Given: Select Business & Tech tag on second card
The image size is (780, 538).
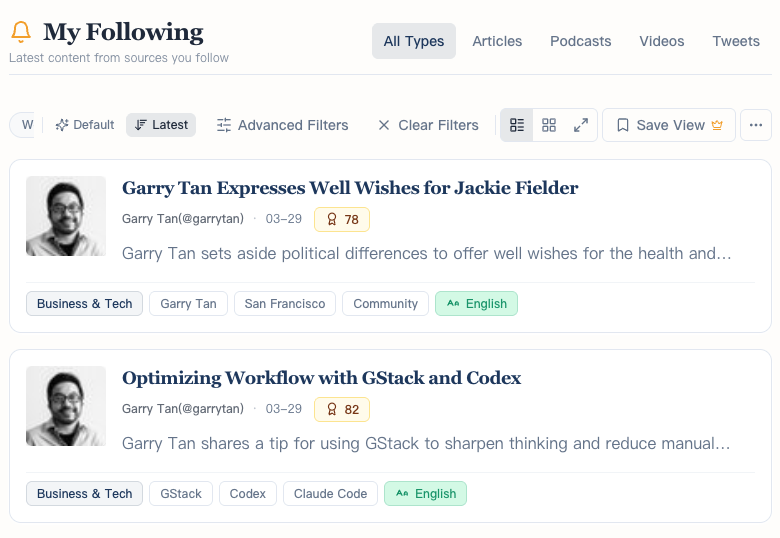Looking at the screenshot, I should pos(85,494).
